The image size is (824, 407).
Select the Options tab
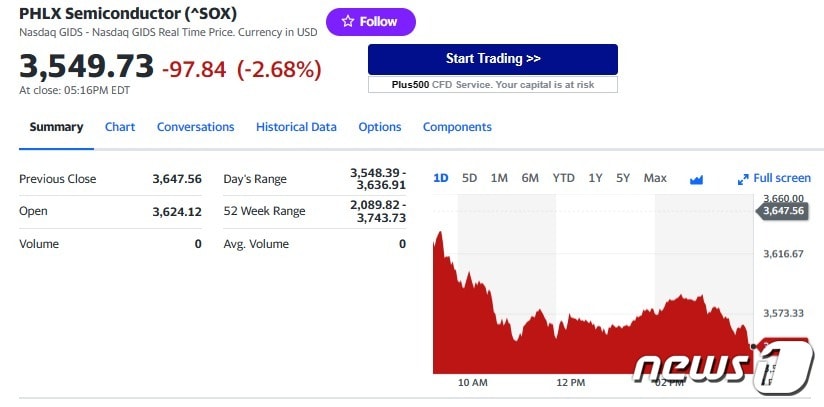click(380, 127)
